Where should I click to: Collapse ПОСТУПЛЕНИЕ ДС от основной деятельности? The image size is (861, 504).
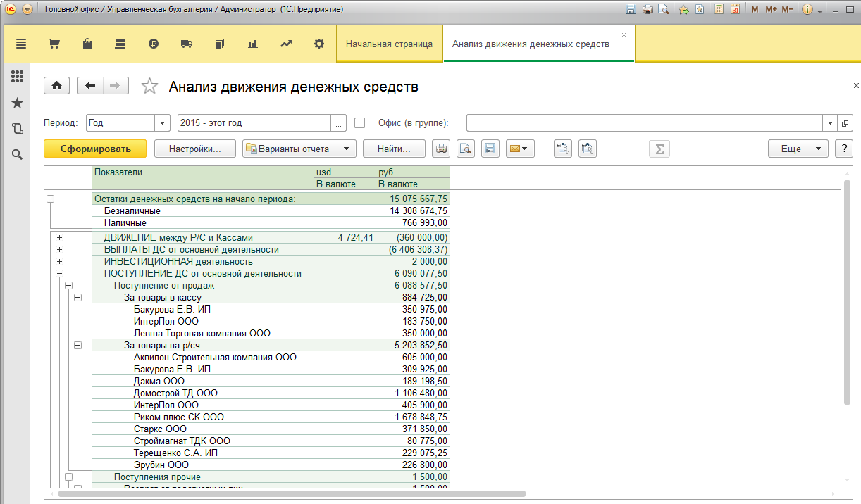[x=59, y=274]
